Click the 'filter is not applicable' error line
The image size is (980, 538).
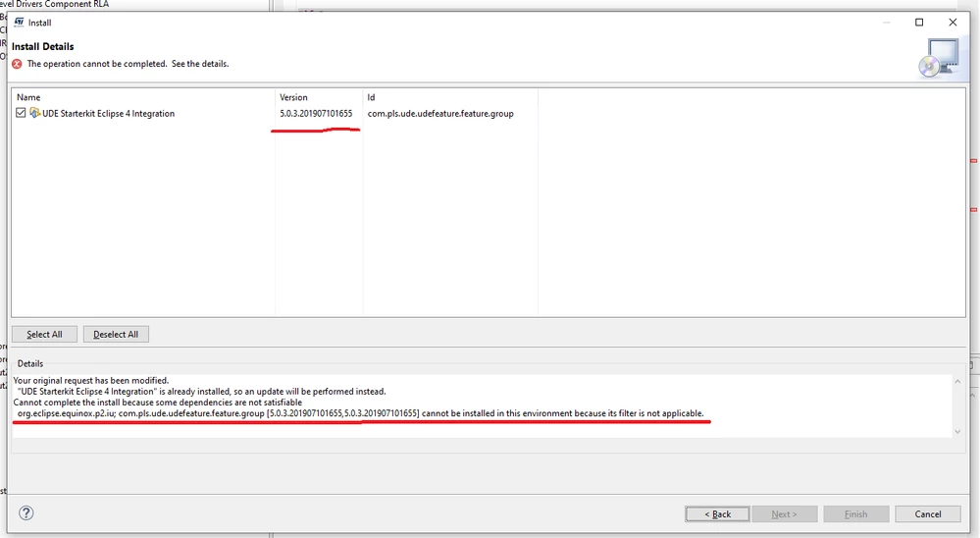coord(361,413)
